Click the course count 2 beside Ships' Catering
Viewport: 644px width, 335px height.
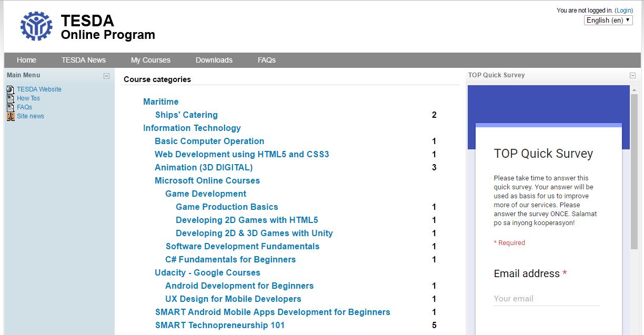pos(434,115)
